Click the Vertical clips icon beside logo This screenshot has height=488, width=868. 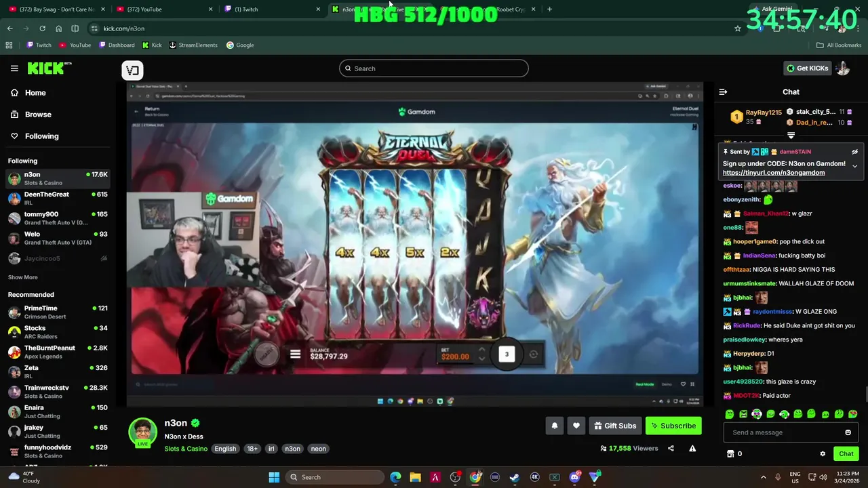132,70
